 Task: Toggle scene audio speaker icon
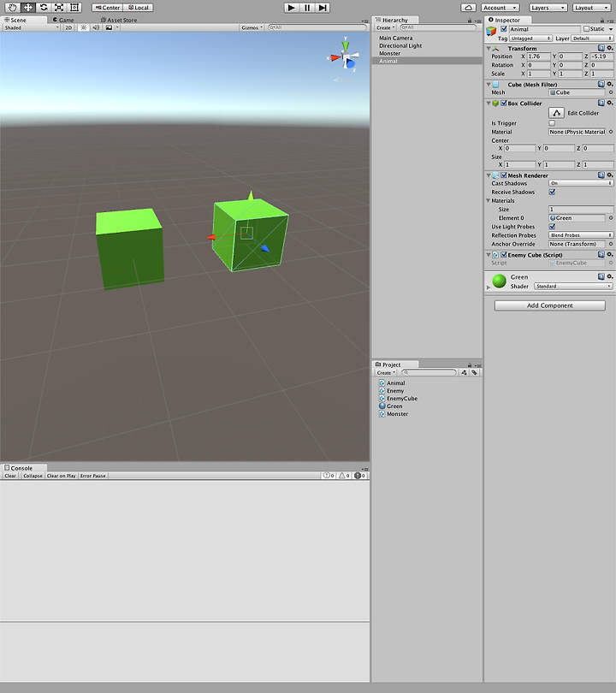96,27
